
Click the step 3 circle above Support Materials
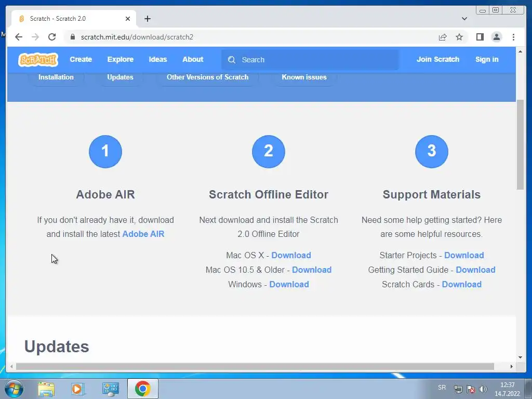432,151
